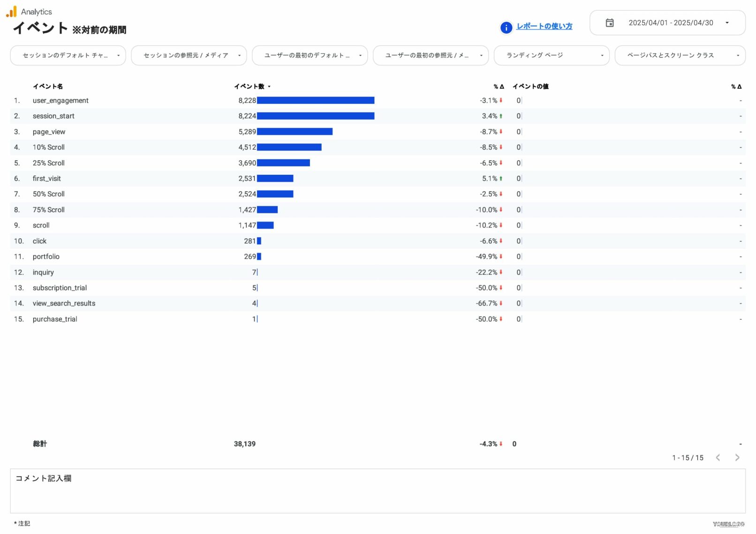The width and height of the screenshot is (756, 534).
Task: Open the レポートの使い方 link
Action: pyautogui.click(x=544, y=27)
